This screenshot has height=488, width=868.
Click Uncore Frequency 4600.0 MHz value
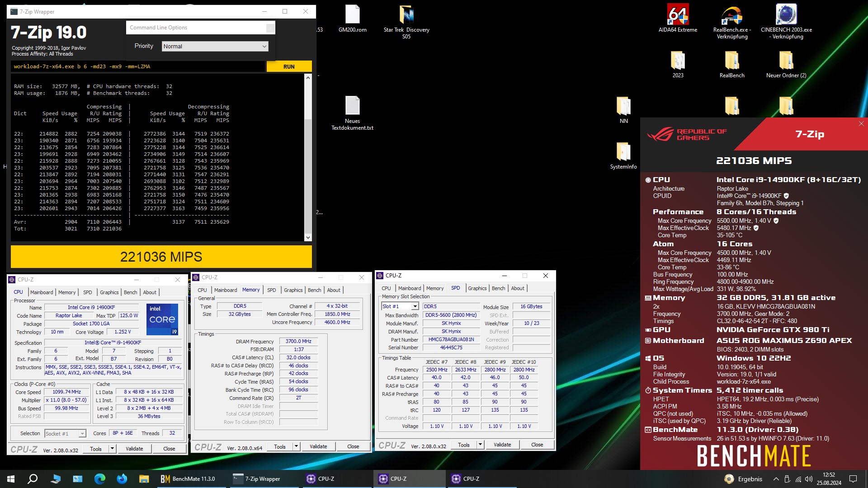(337, 322)
